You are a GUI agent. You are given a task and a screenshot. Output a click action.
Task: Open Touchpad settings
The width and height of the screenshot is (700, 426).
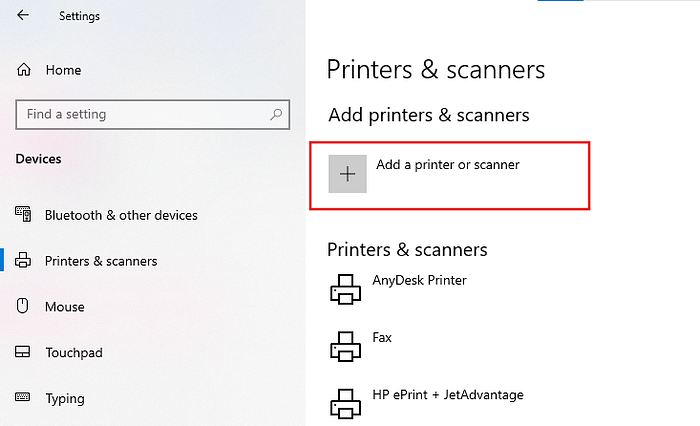tap(74, 353)
